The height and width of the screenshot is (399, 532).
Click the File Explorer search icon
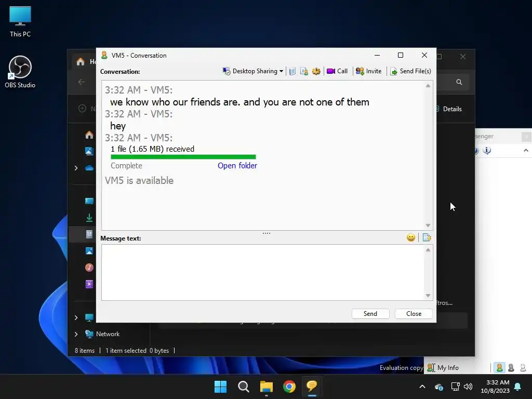[459, 82]
